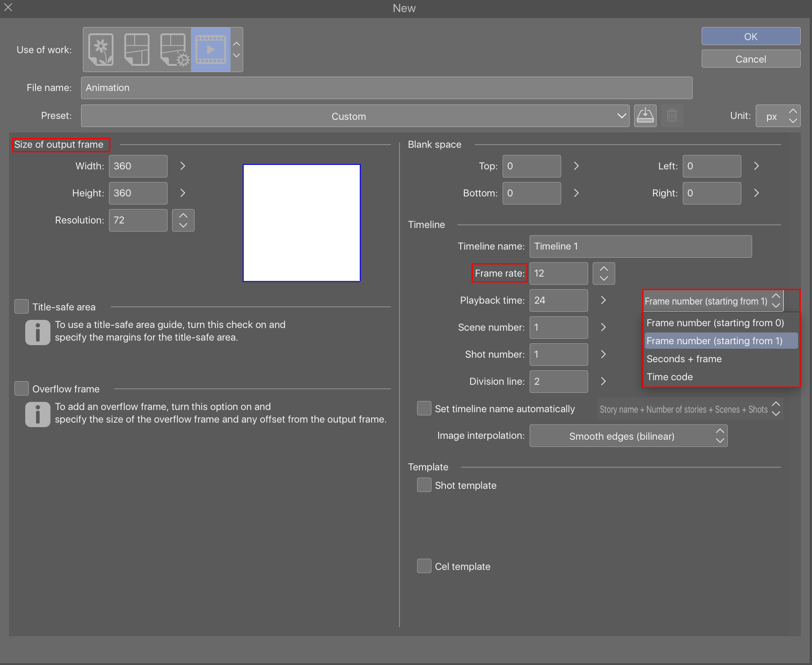Select Seconds + frame display option

(684, 359)
